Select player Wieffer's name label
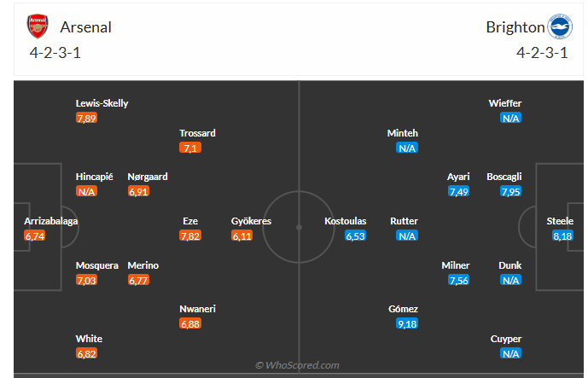Viewport: 588px width, 378px height. pos(504,103)
